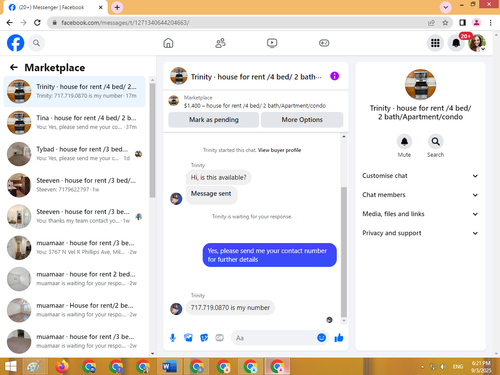
Task: Open Microsoft Word from the taskbar
Action: click(169, 366)
